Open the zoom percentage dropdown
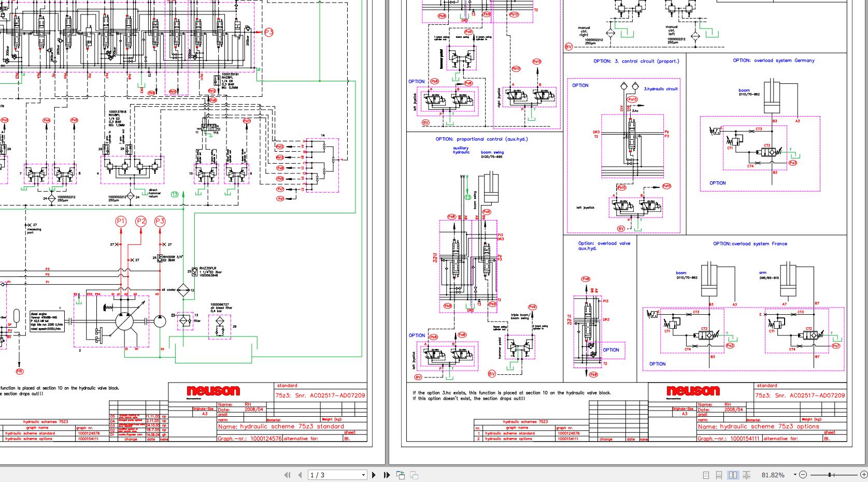Screen dimensions: 868x482 pos(794,475)
